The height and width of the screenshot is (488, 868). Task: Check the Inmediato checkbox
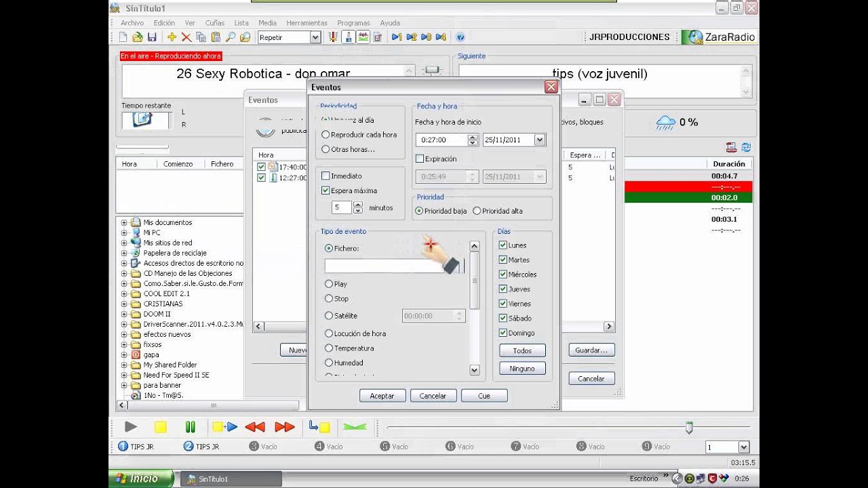(325, 176)
